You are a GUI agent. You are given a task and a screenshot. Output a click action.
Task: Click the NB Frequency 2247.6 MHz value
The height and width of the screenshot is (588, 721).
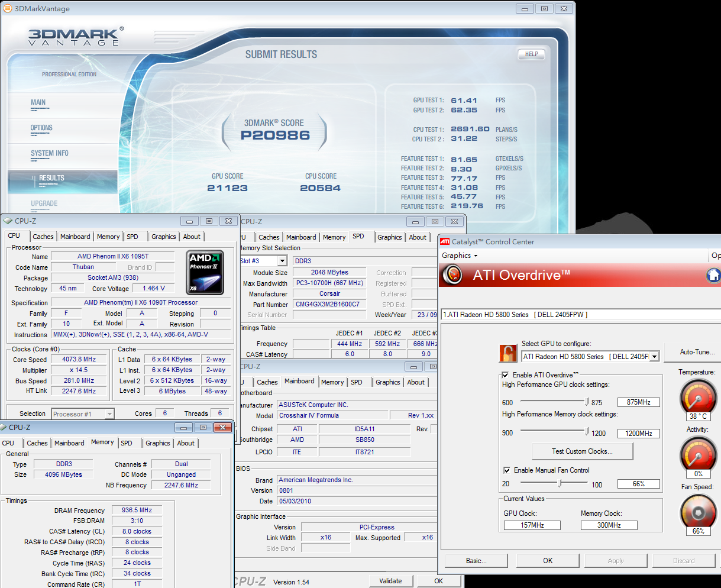point(182,486)
